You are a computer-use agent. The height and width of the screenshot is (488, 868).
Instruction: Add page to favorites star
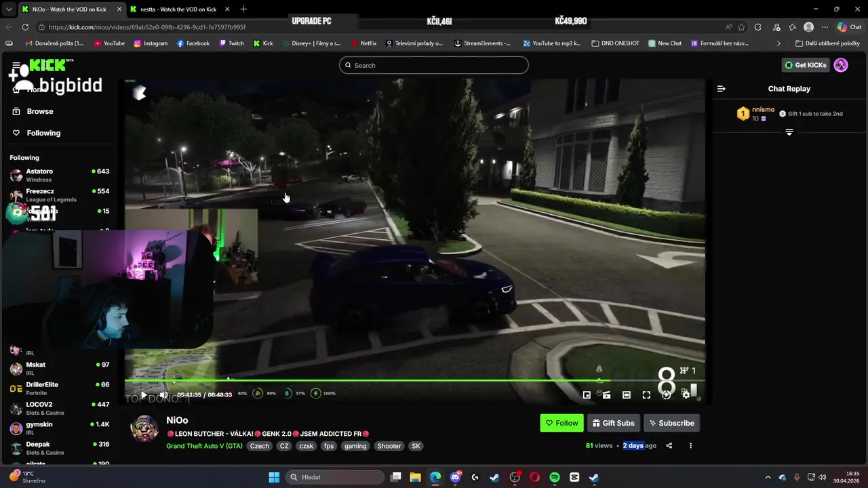741,27
